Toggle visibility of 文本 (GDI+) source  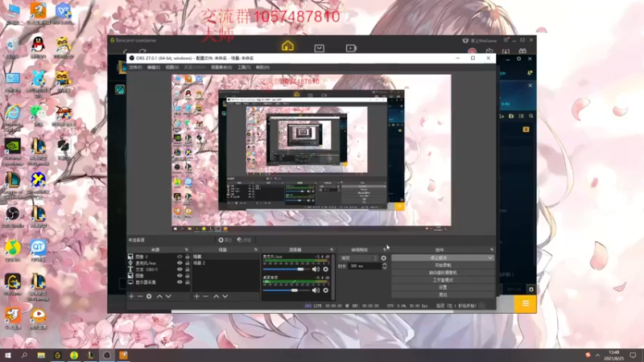(180, 269)
